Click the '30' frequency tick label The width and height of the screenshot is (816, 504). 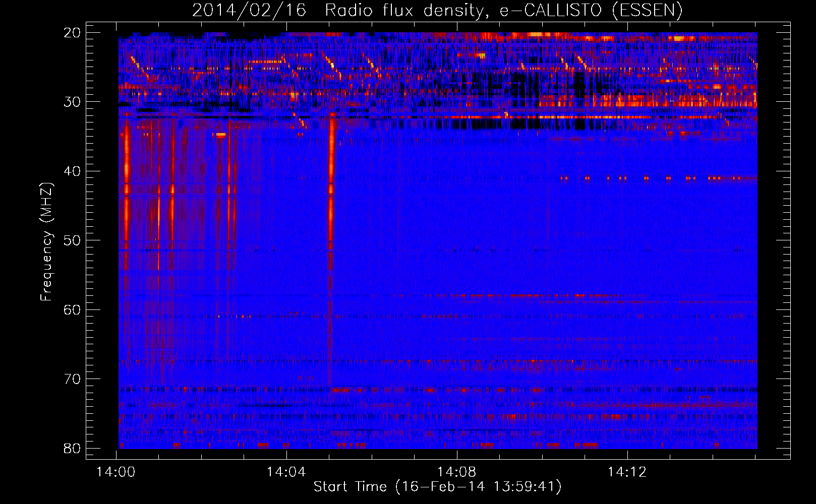[72, 102]
